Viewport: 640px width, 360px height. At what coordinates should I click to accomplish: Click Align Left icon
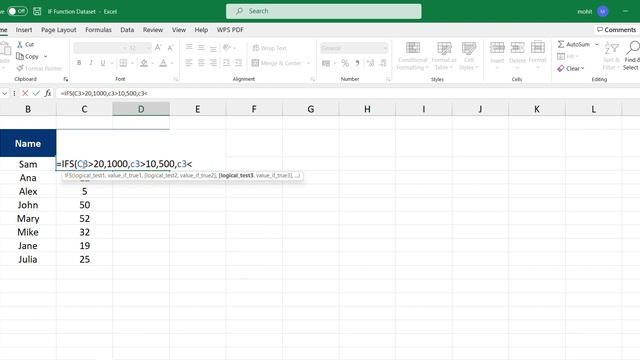(x=189, y=63)
